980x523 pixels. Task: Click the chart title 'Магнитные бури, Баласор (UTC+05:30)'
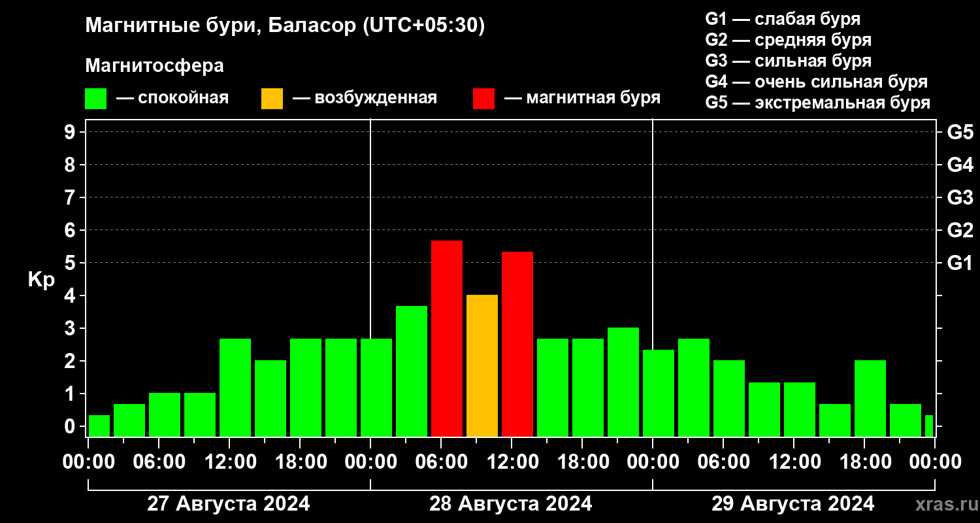pos(286,26)
